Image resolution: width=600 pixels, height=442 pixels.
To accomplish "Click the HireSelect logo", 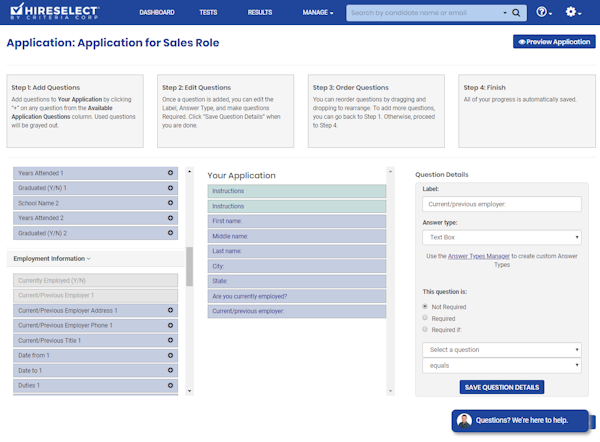I will click(58, 13).
